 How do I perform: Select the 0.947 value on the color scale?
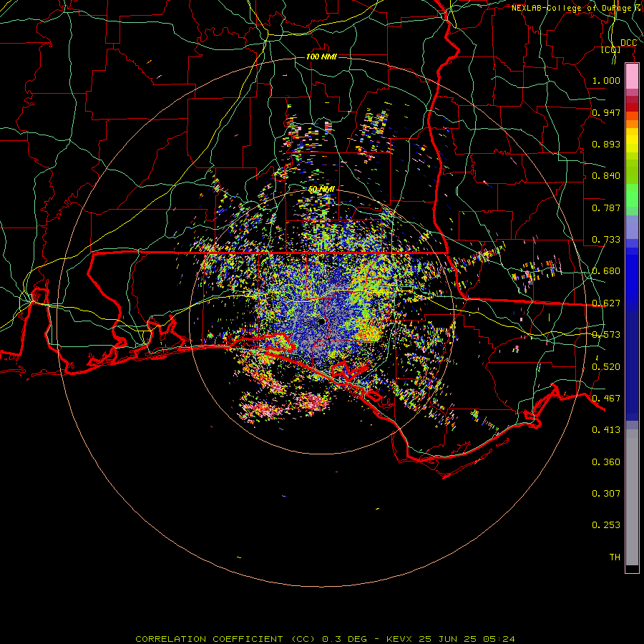pyautogui.click(x=606, y=112)
